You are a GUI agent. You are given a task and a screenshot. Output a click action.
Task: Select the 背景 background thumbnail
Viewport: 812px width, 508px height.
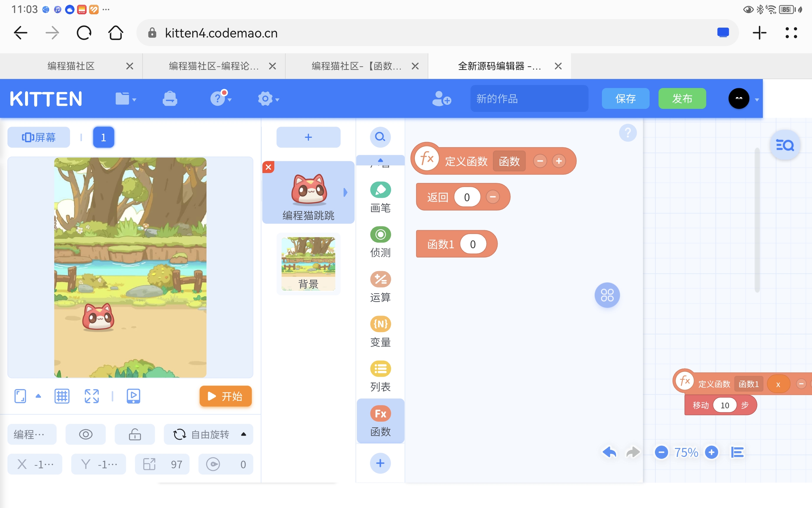[x=308, y=264]
